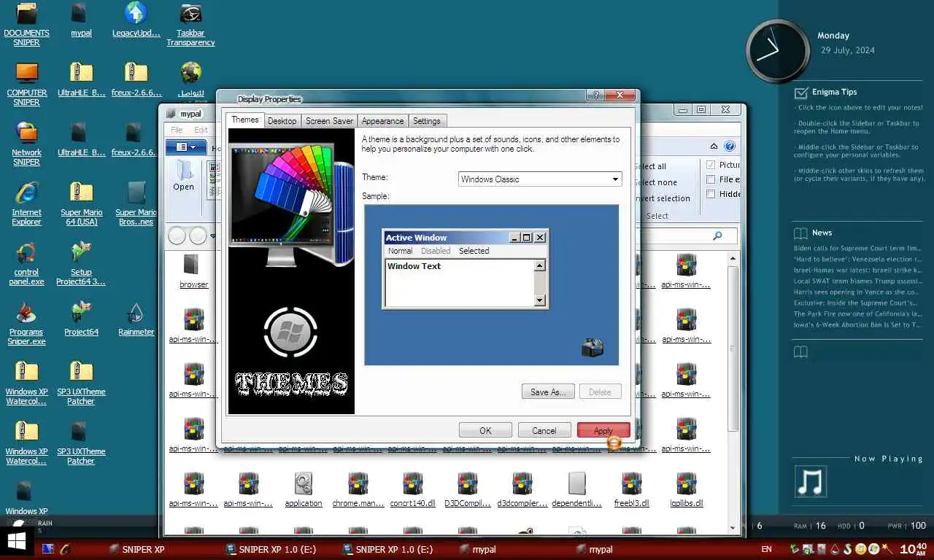The height and width of the screenshot is (560, 934).
Task: Click Select all in mypal ribbon
Action: (652, 166)
